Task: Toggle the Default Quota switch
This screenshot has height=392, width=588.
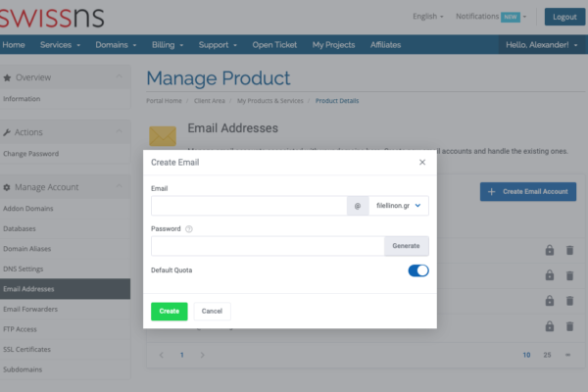Action: coord(418,270)
